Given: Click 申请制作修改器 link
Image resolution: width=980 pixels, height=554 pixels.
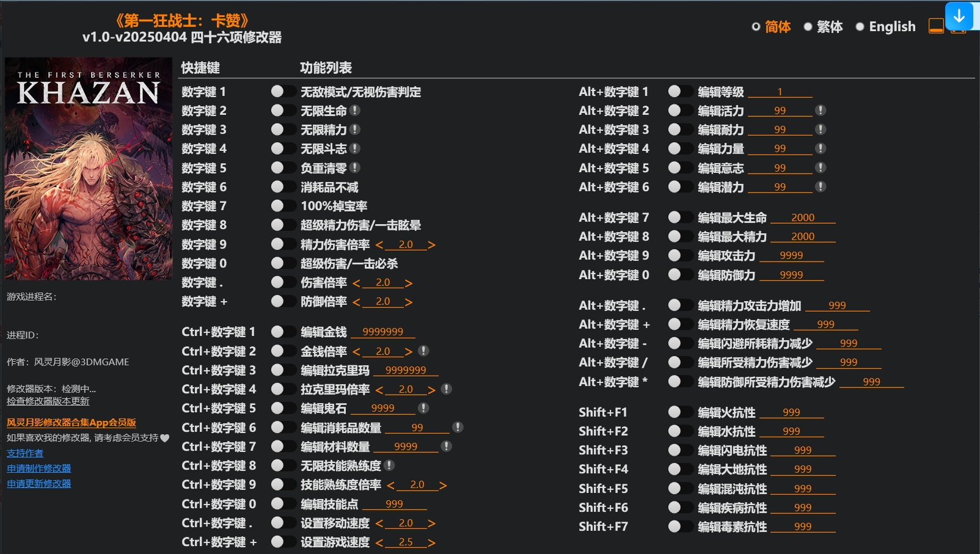Looking at the screenshot, I should 39,468.
